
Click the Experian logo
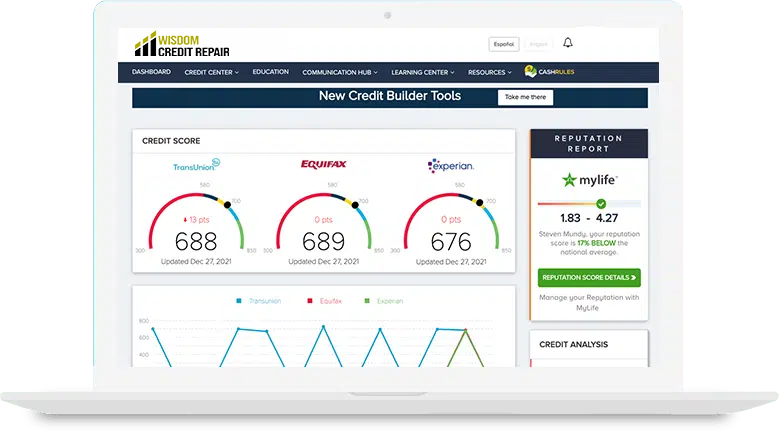451,165
